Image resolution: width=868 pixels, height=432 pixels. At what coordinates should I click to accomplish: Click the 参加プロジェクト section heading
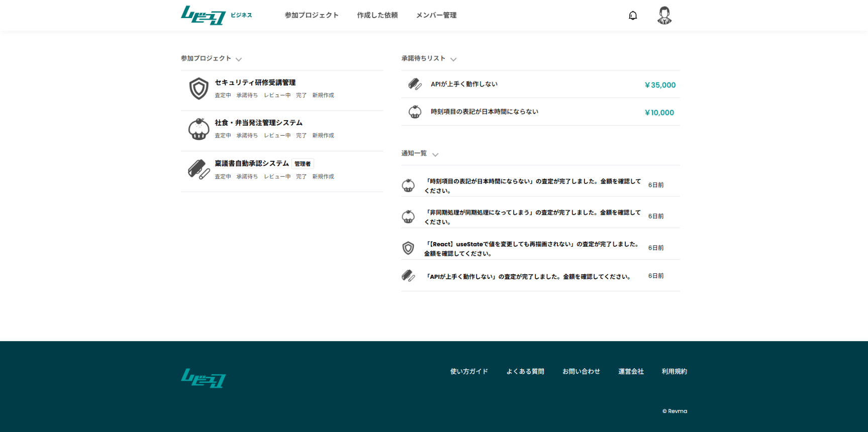[x=206, y=58]
